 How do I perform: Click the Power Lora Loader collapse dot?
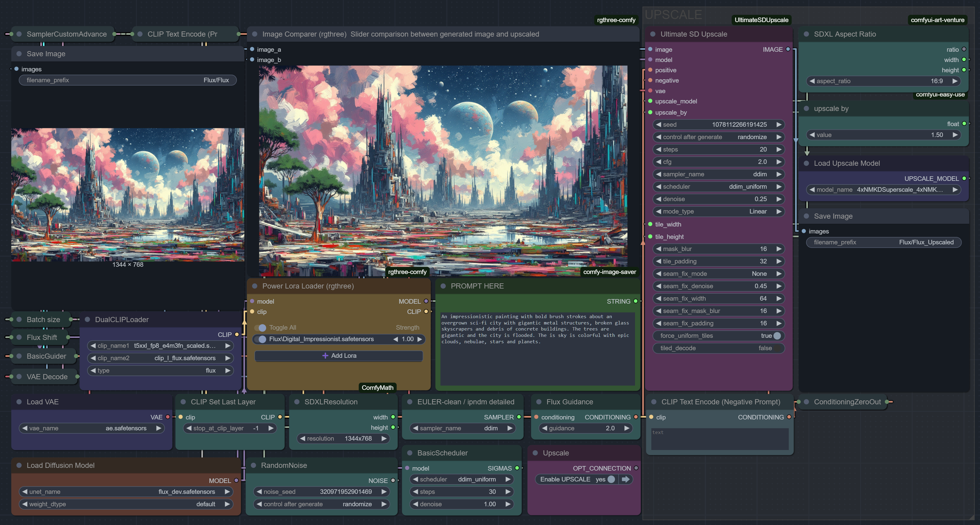point(254,286)
